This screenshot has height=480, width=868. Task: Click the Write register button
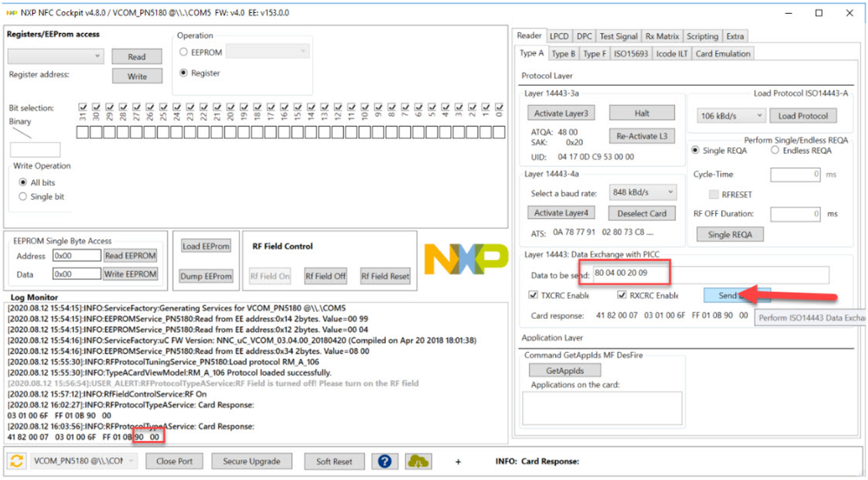136,76
